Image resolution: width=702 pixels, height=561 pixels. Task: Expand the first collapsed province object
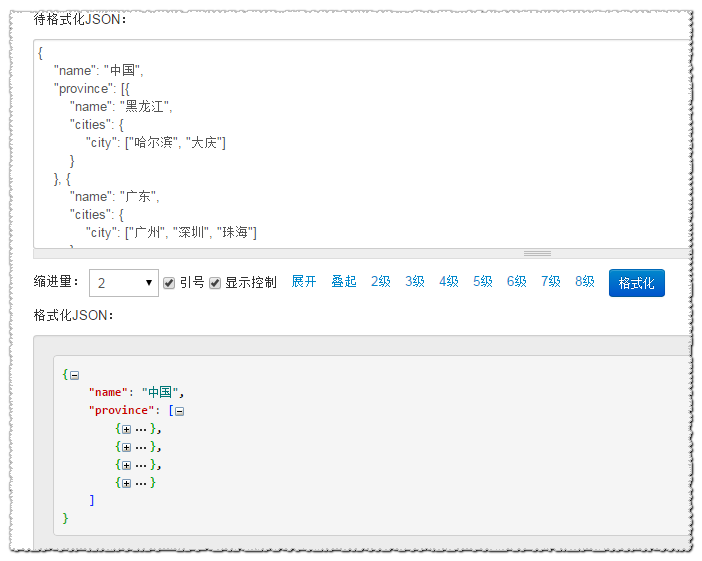127,429
